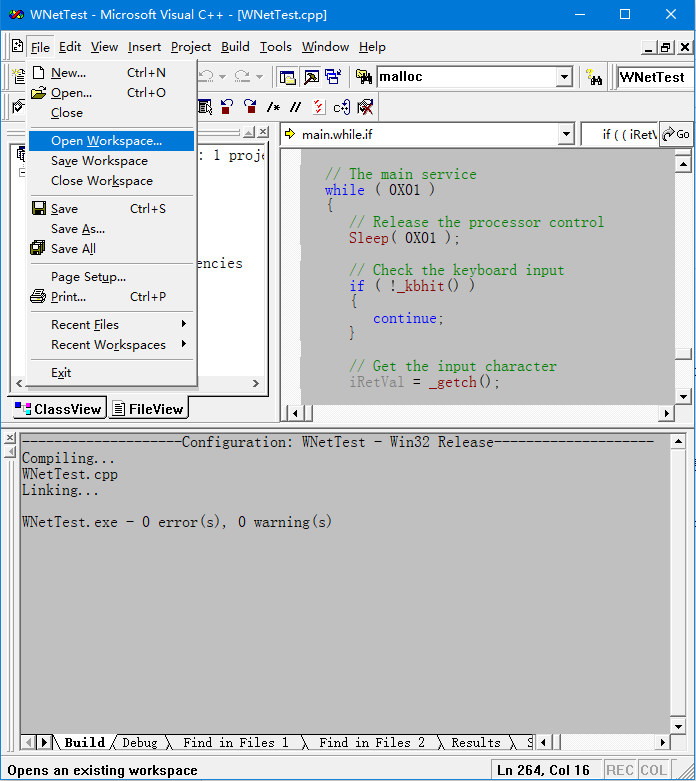Open the Find in Files 1 tab
Screen dimensions: 696x781
tap(235, 742)
